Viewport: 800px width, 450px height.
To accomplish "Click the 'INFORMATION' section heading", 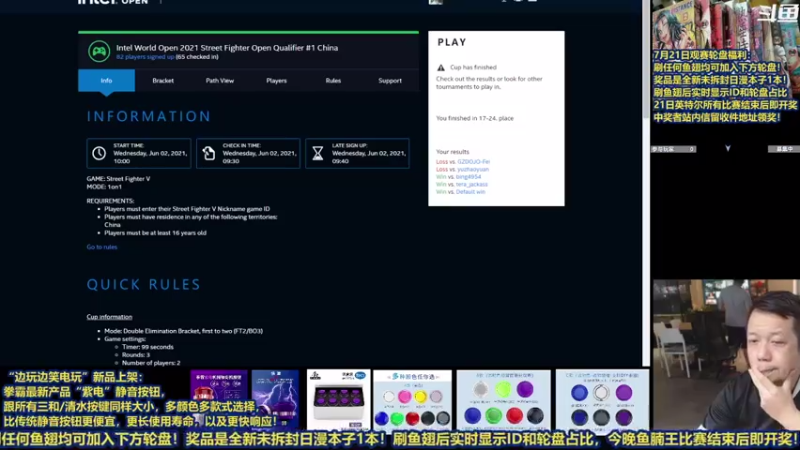I will [149, 116].
